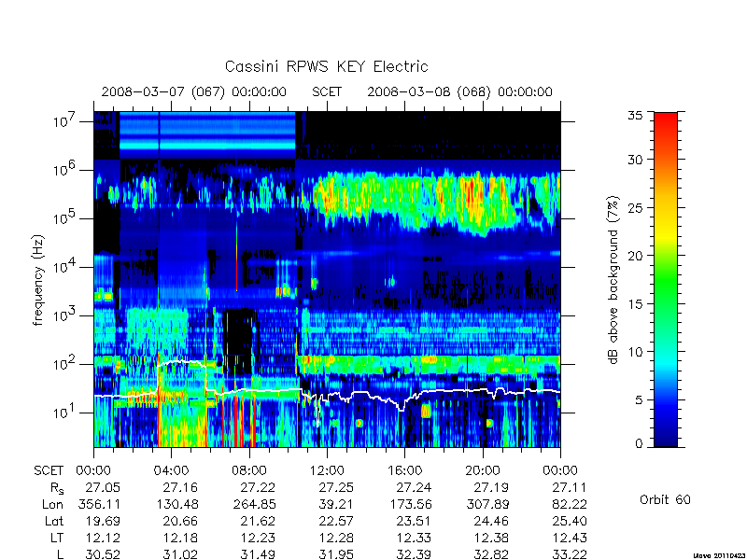Click the Lon value '264.85'
This screenshot has width=747, height=560.
point(254,504)
